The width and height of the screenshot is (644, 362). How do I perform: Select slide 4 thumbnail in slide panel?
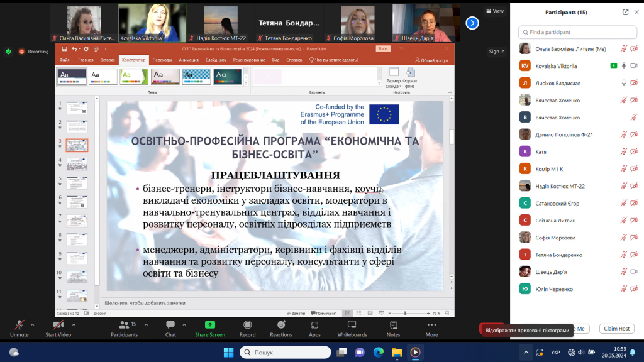point(77,164)
